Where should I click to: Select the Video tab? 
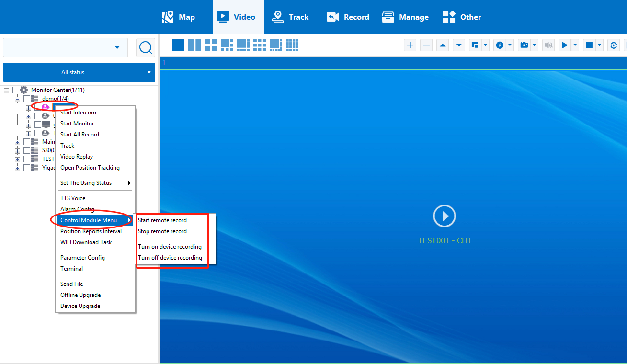[x=238, y=17]
